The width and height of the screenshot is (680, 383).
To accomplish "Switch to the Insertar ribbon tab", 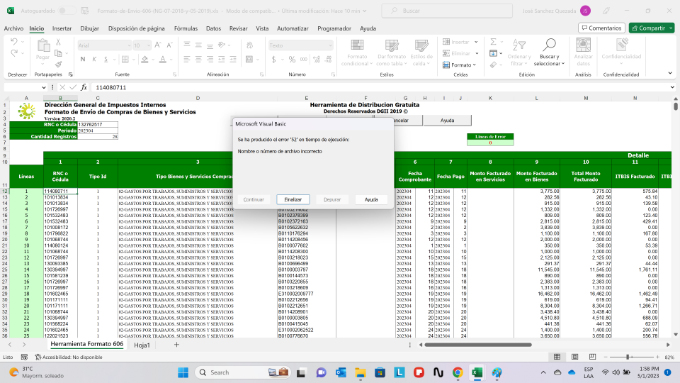I will click(x=62, y=29).
